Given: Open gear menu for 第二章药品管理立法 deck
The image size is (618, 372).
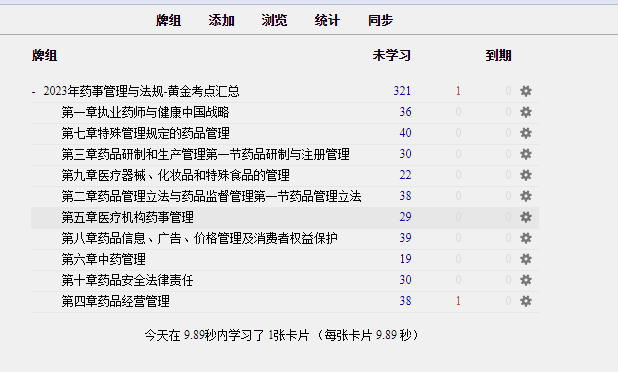Looking at the screenshot, I should (526, 196).
